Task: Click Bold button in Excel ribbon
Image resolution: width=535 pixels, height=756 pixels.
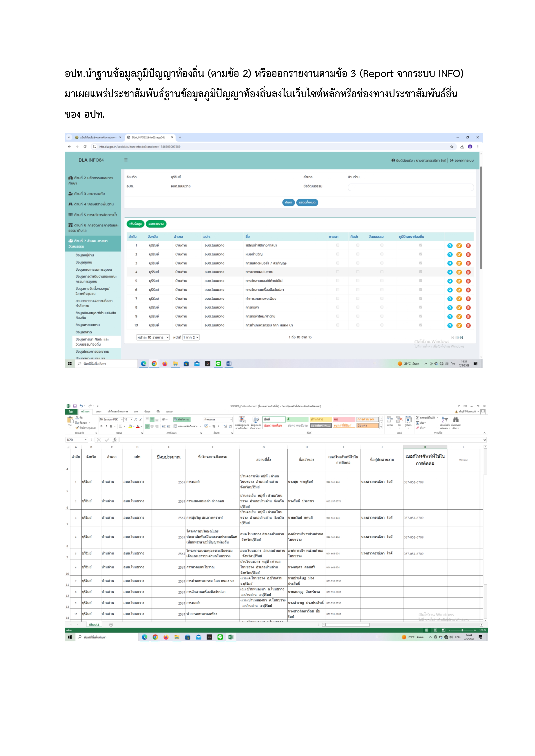Action: coord(102,426)
